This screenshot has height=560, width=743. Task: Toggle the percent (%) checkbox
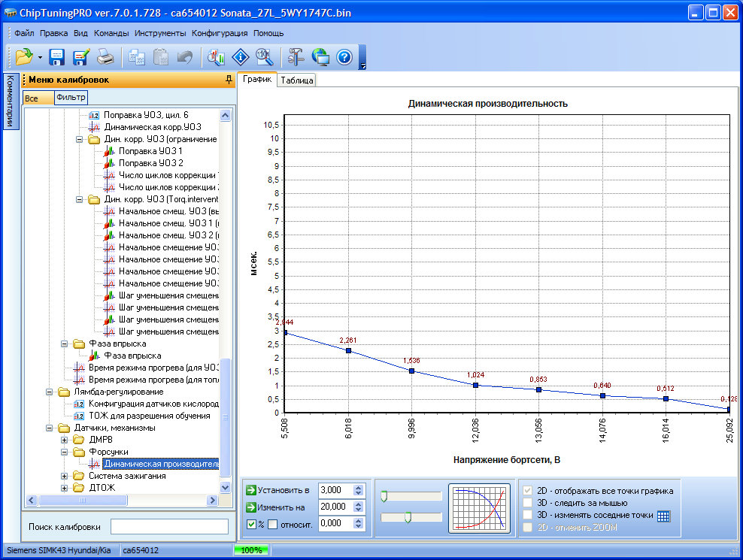[x=251, y=524]
